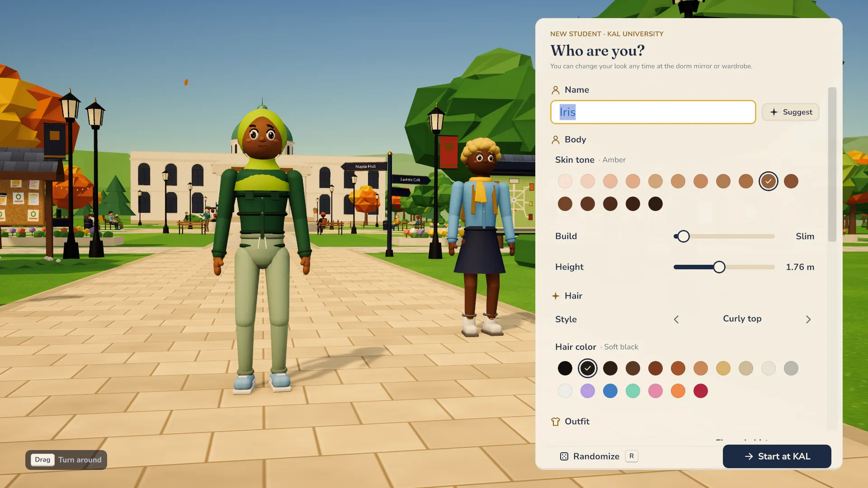868x488 pixels.
Task: Select the first swatch in second skin tone row
Action: (x=565, y=204)
